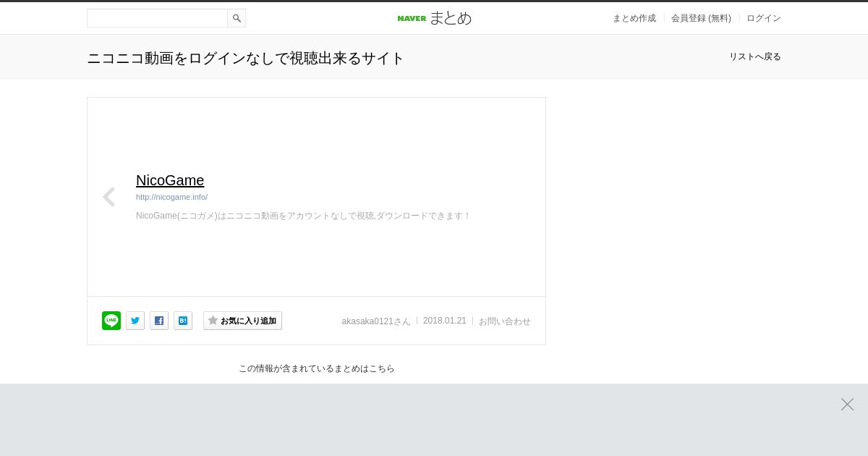Select the page title ニコニコ動画をログインなしで視聴出来るサイト
The image size is (868, 456).
point(245,58)
